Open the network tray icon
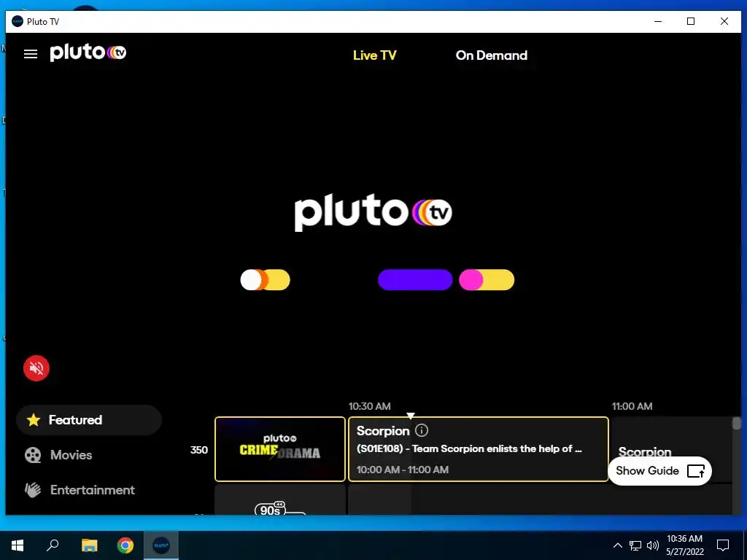Screen dimensions: 747x560 click(635, 545)
